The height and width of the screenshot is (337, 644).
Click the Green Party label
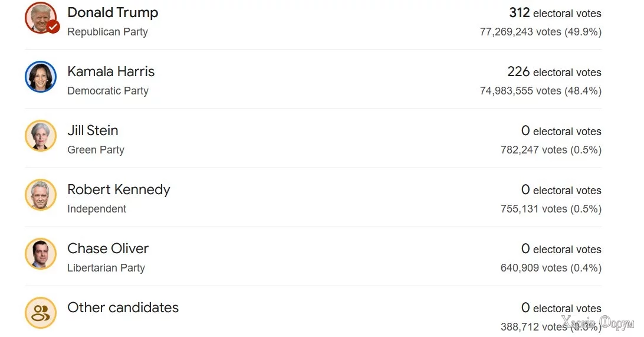click(x=96, y=150)
